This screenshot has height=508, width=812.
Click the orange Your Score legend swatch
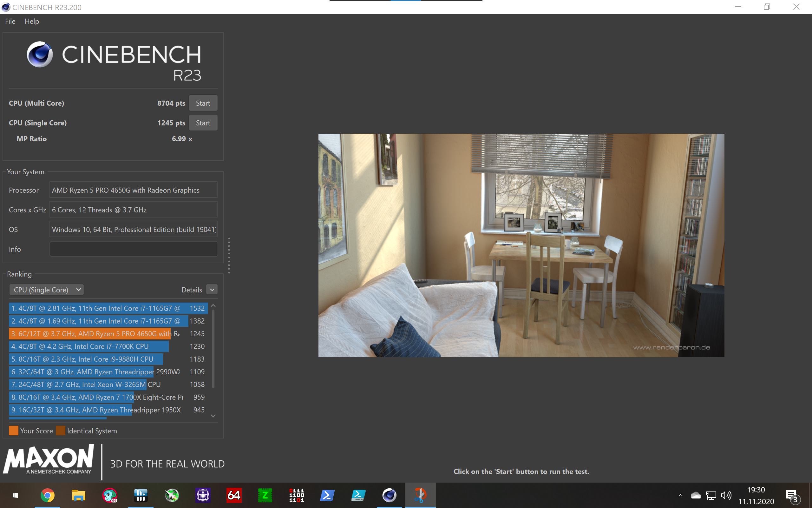tap(13, 431)
